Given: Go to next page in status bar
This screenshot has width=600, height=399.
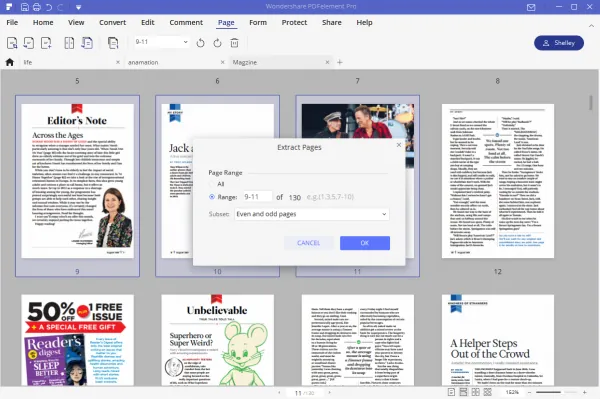Looking at the screenshot, I should click(329, 392).
